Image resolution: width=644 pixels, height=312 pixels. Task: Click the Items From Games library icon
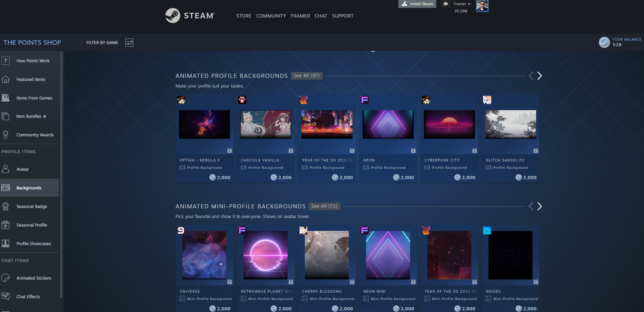point(6,98)
